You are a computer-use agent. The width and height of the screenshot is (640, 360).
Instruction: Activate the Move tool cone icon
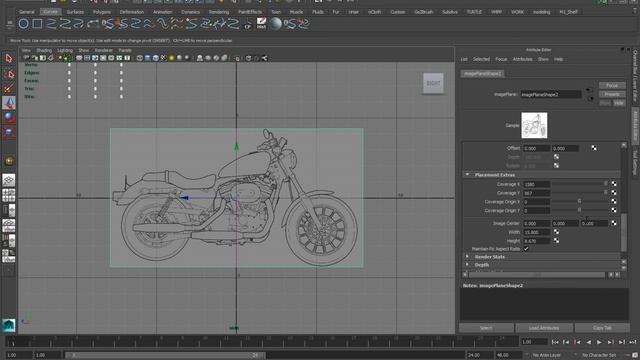[9, 102]
